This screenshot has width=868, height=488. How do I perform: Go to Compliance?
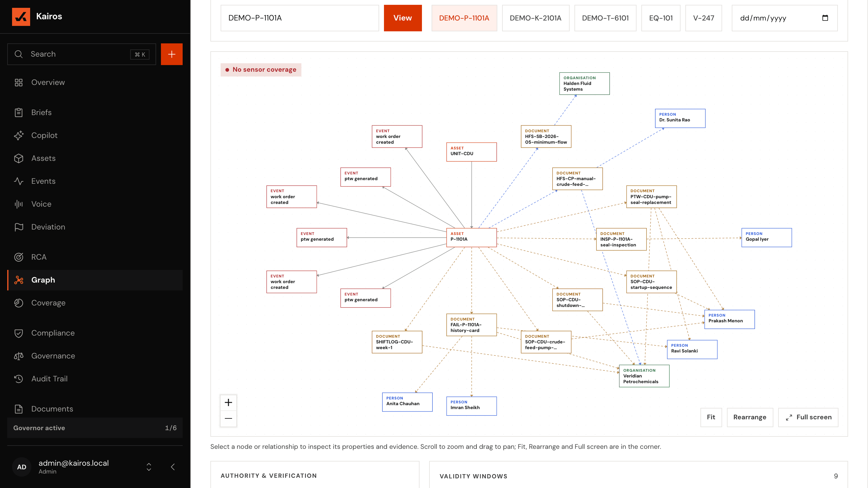[x=95, y=333]
